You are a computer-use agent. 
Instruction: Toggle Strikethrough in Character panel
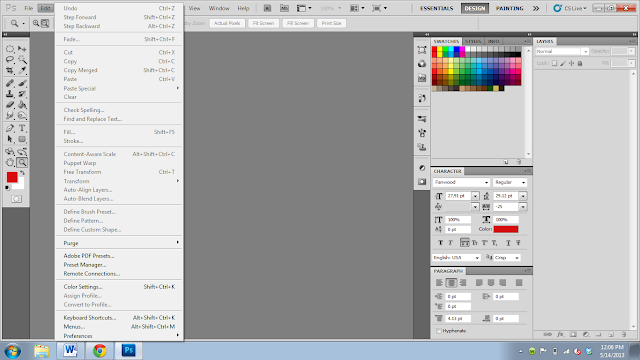pos(518,243)
